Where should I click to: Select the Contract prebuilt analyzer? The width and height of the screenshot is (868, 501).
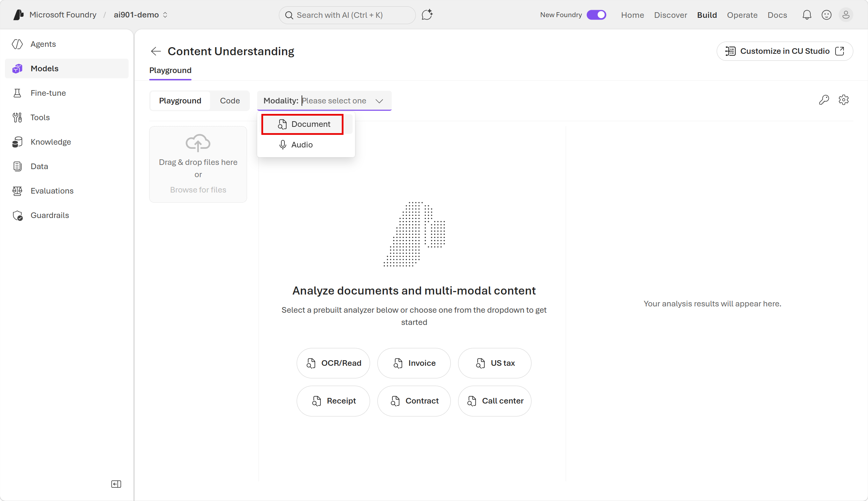[x=414, y=401]
